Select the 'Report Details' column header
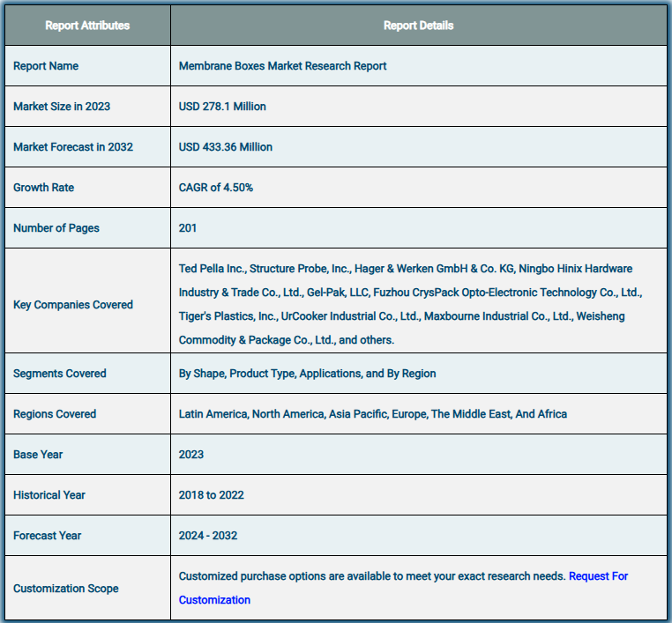 click(418, 26)
